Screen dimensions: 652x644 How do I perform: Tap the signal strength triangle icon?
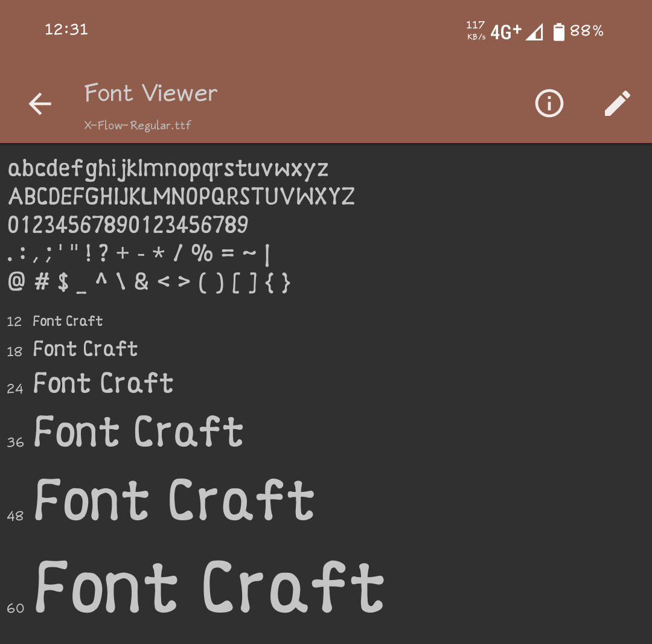(x=534, y=32)
